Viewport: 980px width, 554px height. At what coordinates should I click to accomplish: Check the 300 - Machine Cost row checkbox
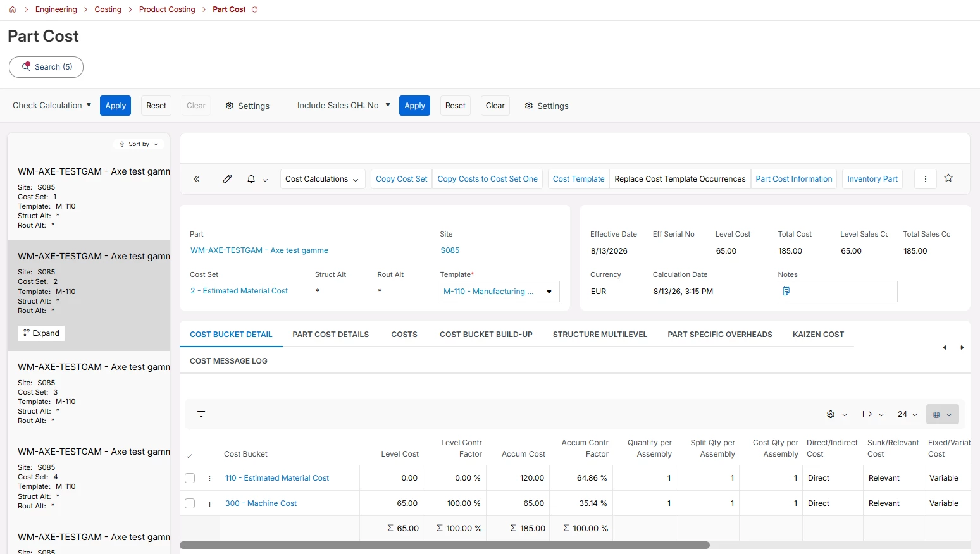190,503
